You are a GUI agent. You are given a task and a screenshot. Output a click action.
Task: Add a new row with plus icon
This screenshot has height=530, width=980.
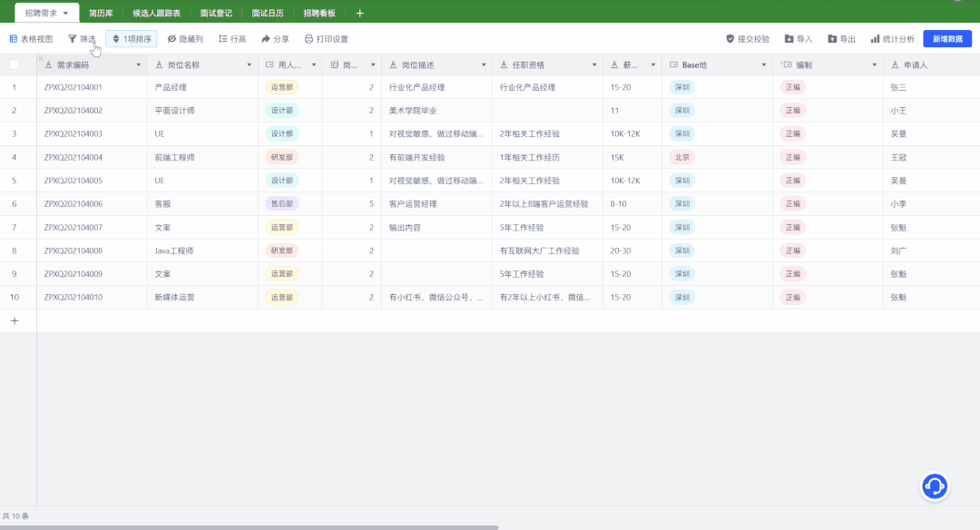coord(15,320)
